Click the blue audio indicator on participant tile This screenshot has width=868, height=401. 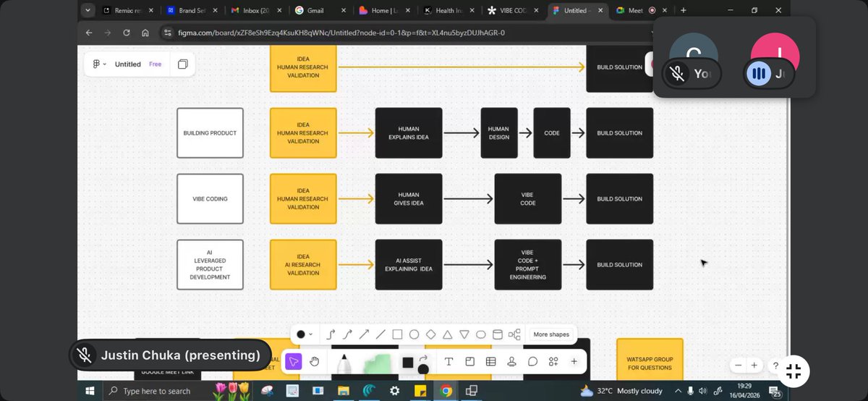758,73
